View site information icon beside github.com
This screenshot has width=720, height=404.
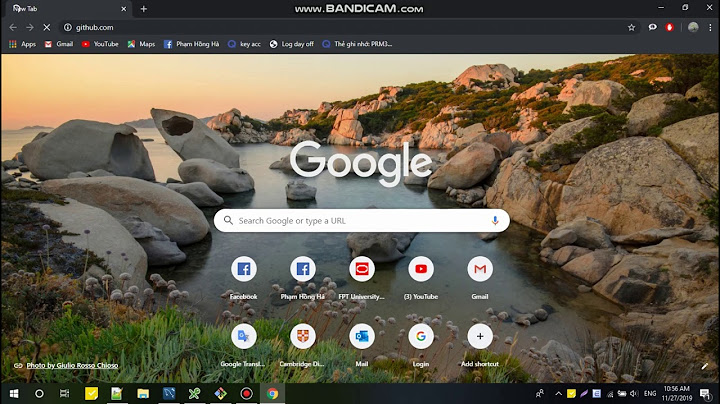coord(68,28)
